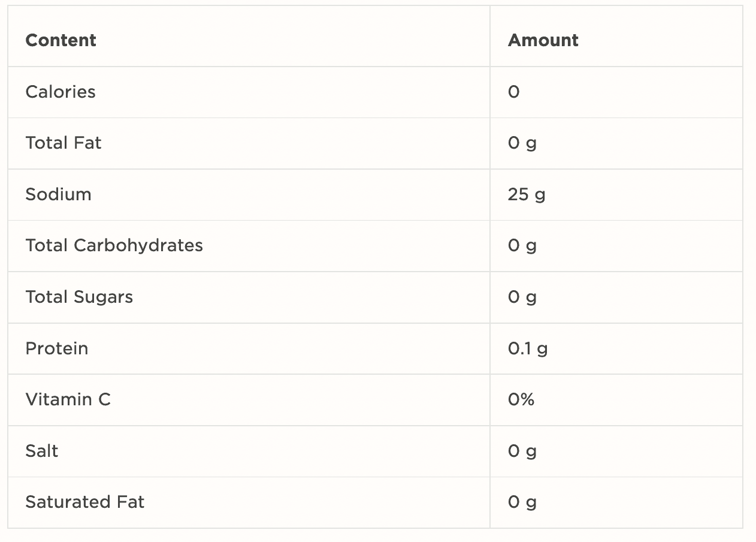Click the Protein row label
This screenshot has height=542, width=756.
point(57,348)
